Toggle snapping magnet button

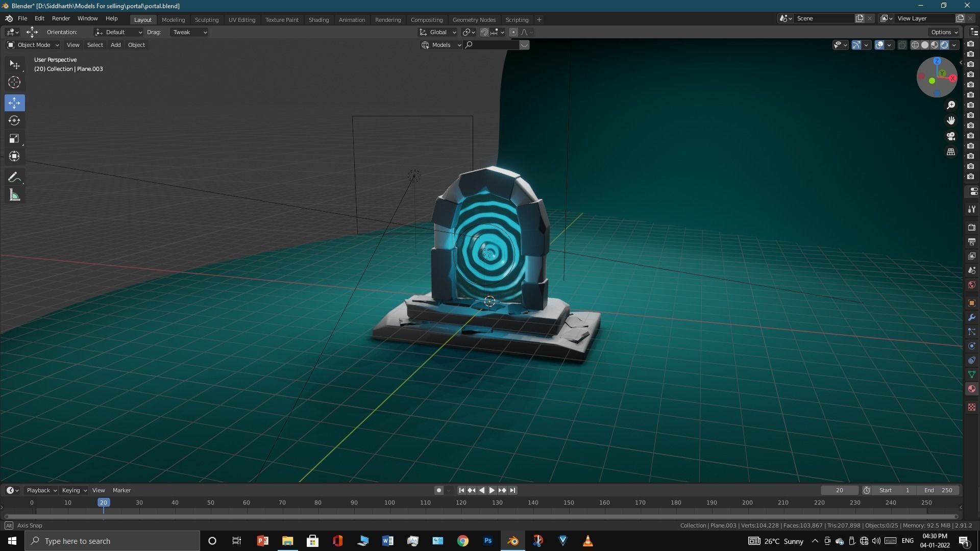[484, 32]
